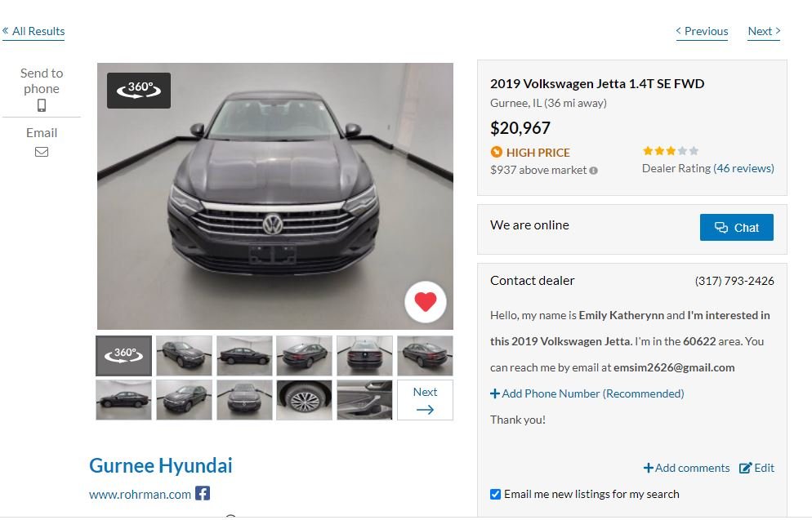The height and width of the screenshot is (520, 812).
Task: Click the 360° view badge on main photo
Action: [139, 90]
